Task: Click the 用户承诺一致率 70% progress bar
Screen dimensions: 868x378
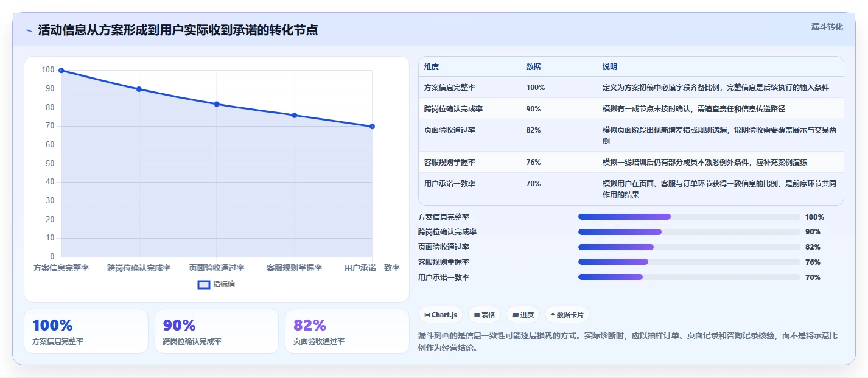Action: pos(689,277)
